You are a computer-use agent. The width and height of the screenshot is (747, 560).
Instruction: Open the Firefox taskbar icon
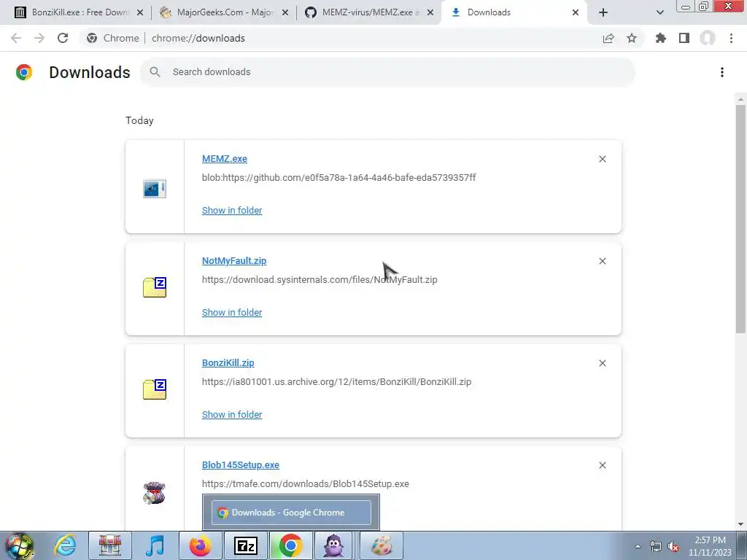(200, 545)
